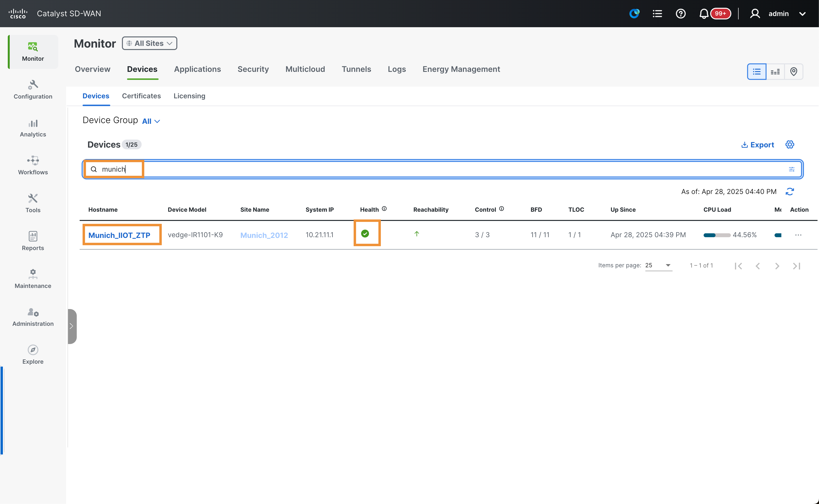Viewport: 819px width, 504px height.
Task: Open Workflows in the left sidebar
Action: 33,166
